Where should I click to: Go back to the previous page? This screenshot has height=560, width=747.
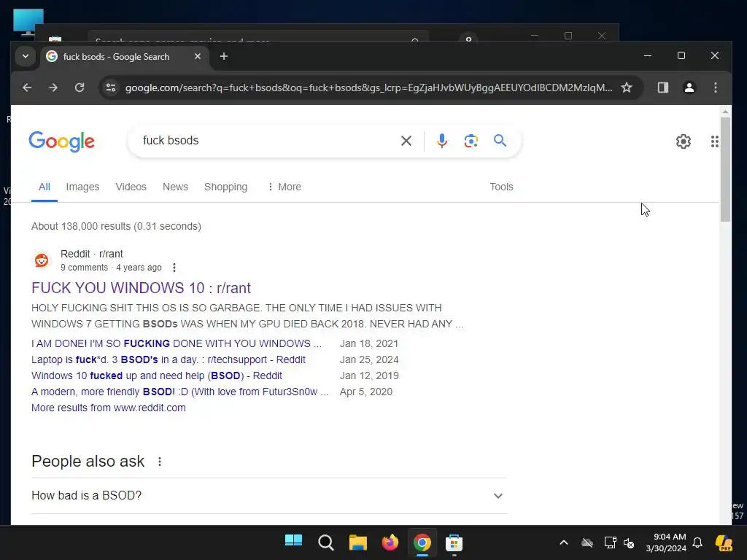tap(27, 87)
